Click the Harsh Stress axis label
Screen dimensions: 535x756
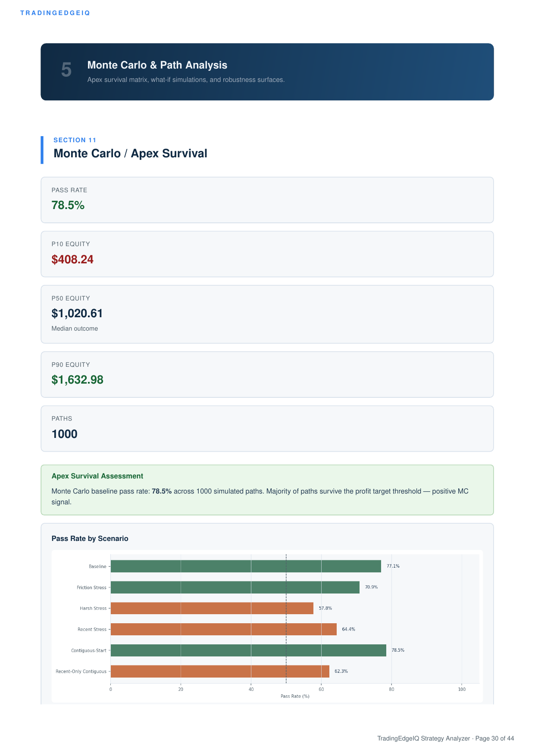tap(93, 608)
